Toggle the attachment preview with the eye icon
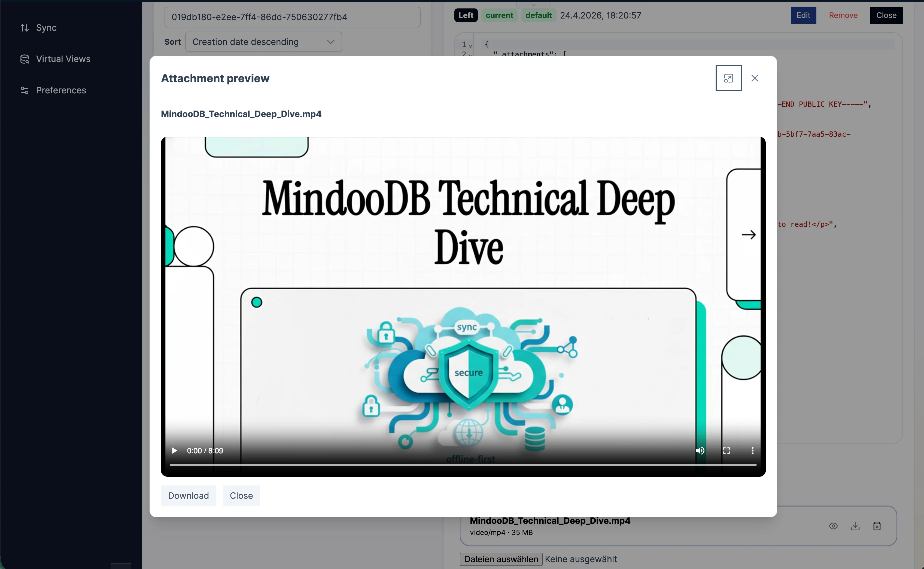Viewport: 924px width, 569px height. (x=833, y=526)
